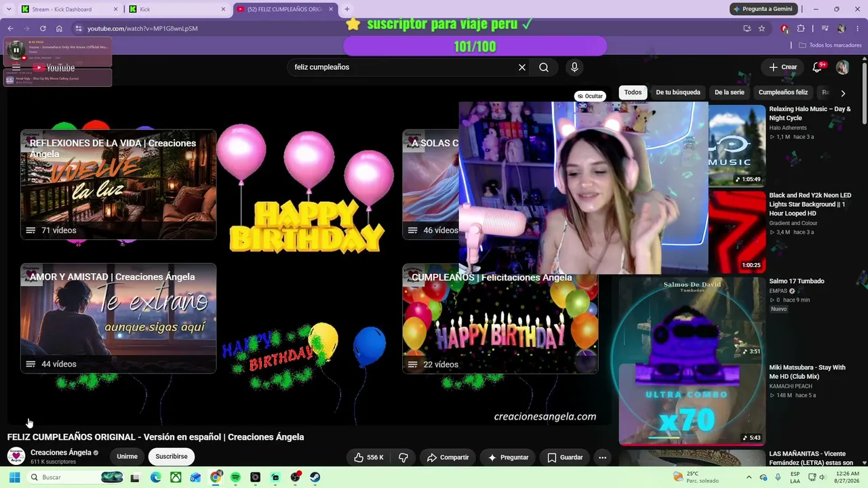Open Creaciones Ángela channel name
Viewport: 868px width, 488px height.
click(x=61, y=453)
